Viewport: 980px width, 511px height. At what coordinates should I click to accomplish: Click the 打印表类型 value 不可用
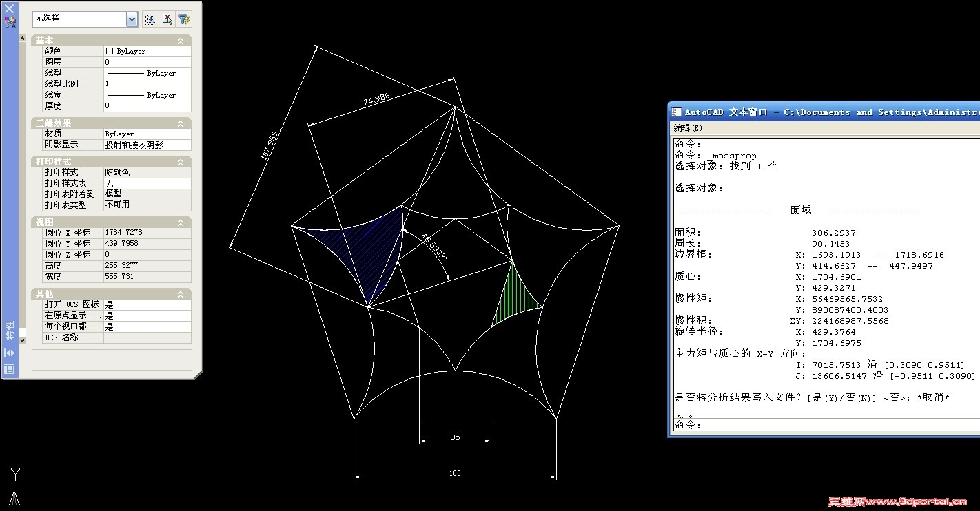pyautogui.click(x=147, y=205)
